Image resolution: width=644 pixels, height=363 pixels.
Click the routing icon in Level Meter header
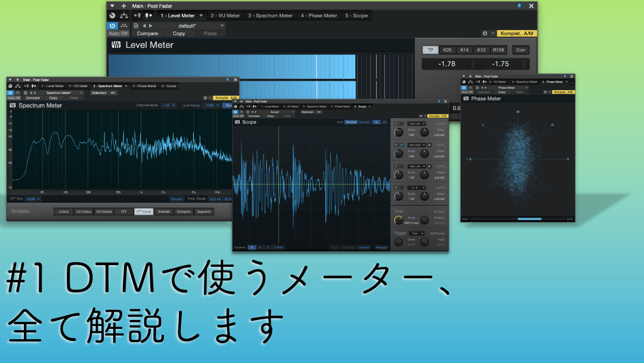(123, 16)
